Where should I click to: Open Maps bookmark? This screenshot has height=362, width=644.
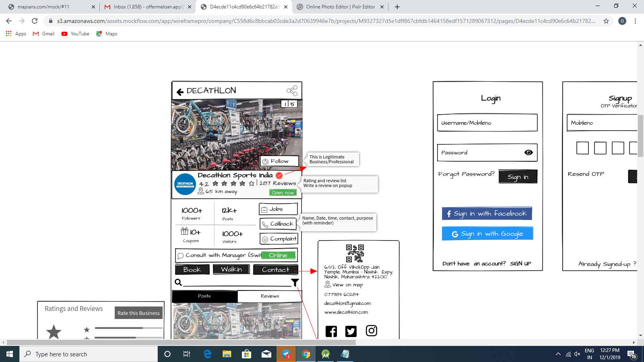[107, 34]
